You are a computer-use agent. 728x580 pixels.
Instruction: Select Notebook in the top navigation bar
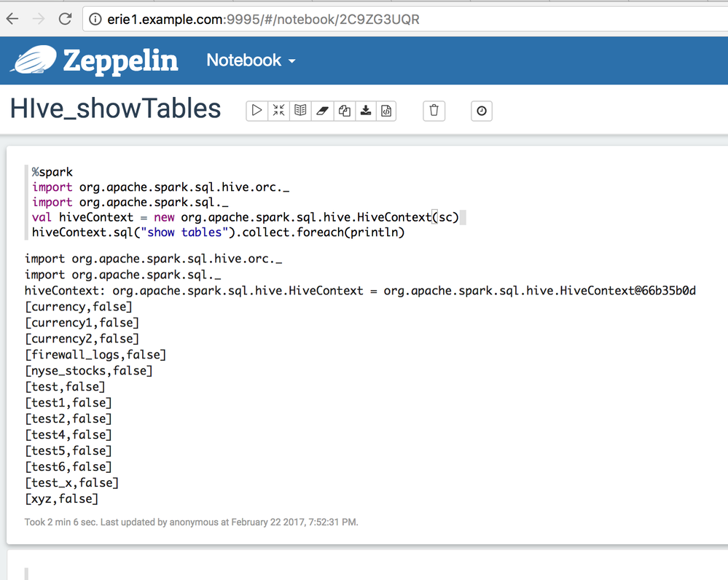click(x=243, y=61)
